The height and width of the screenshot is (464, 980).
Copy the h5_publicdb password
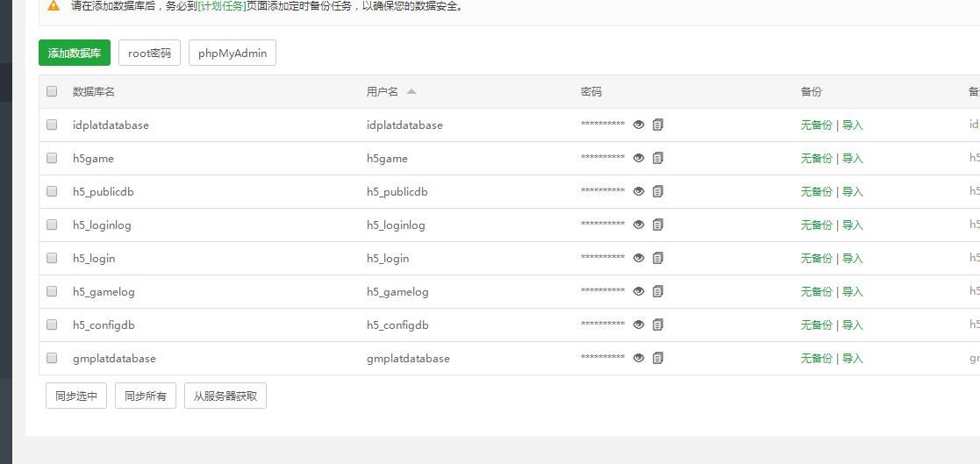[x=657, y=191]
